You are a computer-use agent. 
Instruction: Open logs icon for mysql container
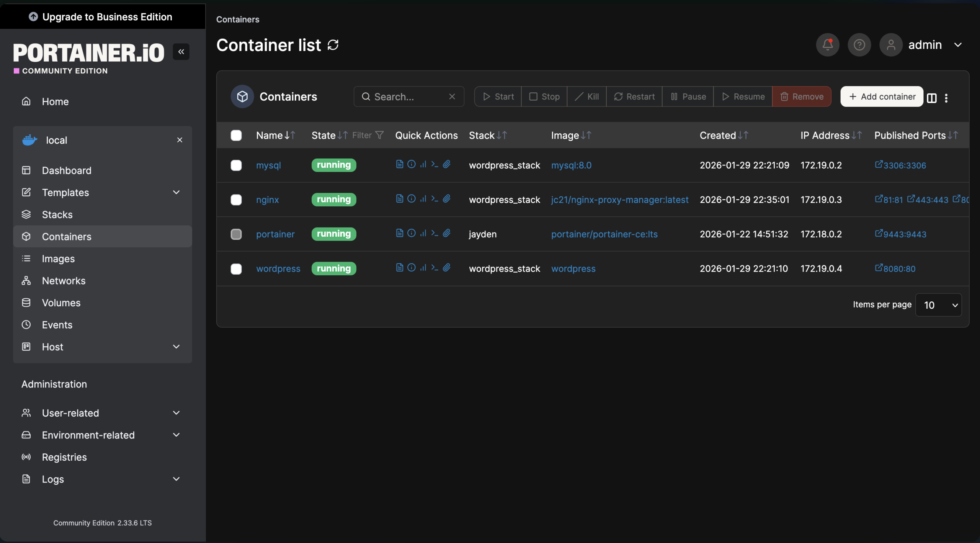coord(399,164)
